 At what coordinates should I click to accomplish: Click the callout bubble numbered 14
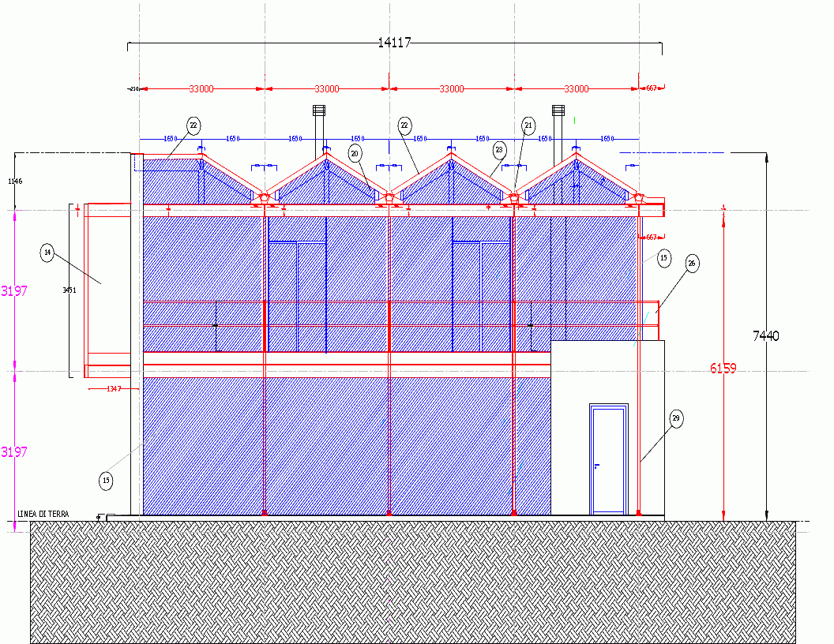pyautogui.click(x=47, y=253)
